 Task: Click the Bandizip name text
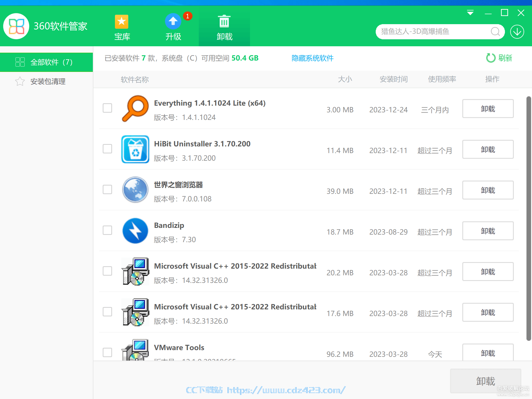(169, 225)
